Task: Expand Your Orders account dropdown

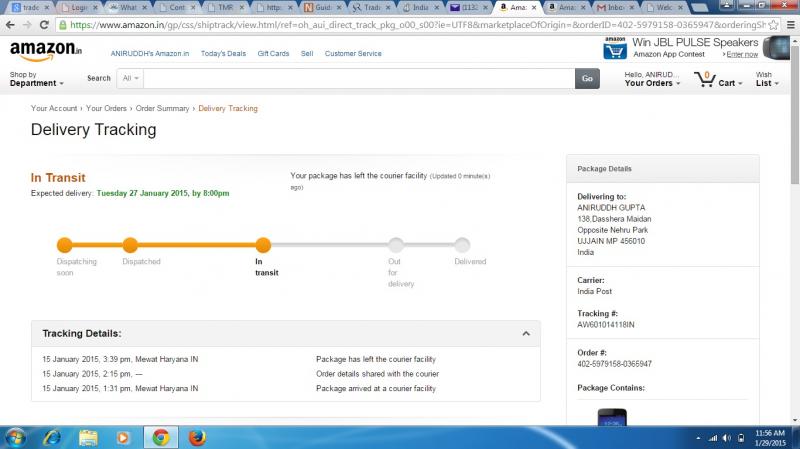Action: point(652,79)
